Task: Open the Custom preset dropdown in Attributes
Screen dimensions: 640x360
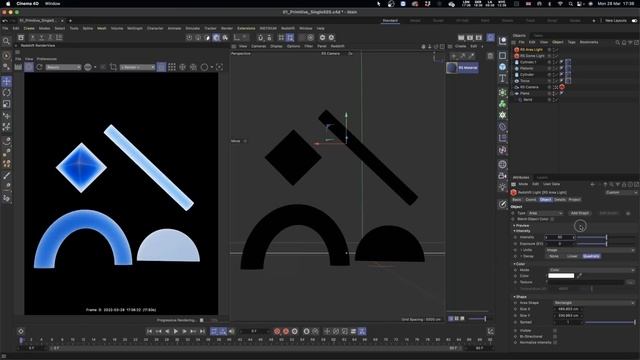Action: tap(621, 192)
